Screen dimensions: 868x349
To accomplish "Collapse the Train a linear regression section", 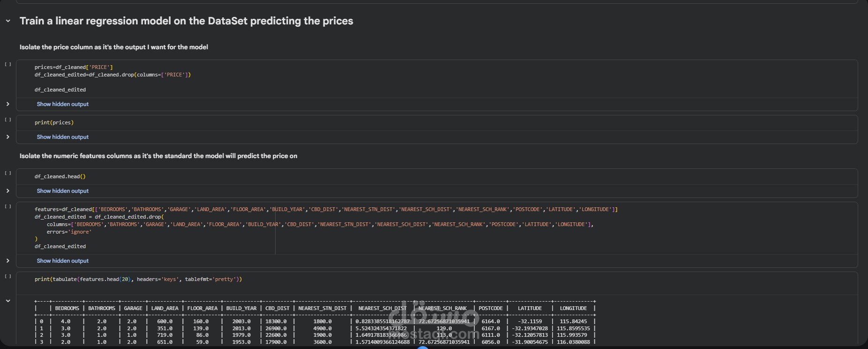I will coord(8,21).
